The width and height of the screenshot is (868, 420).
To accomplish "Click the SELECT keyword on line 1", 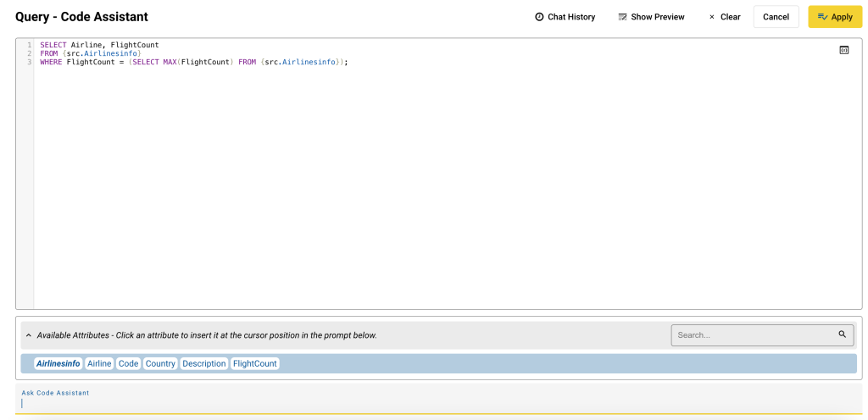I will coord(53,45).
